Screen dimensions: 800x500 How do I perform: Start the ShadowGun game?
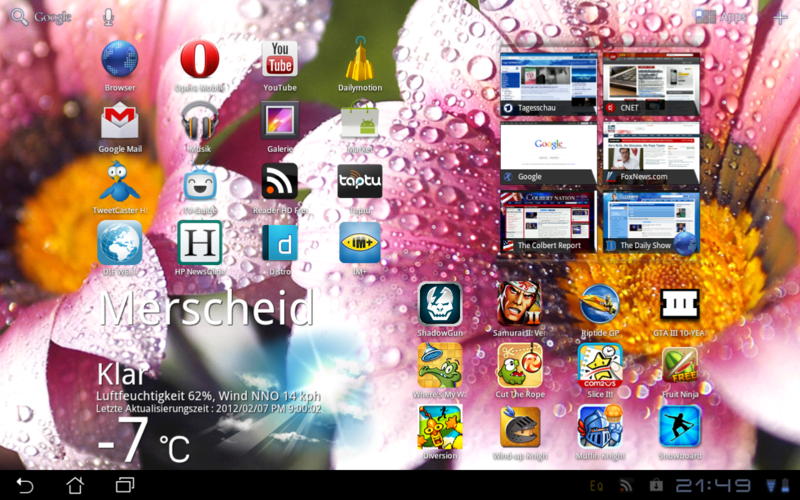click(440, 304)
